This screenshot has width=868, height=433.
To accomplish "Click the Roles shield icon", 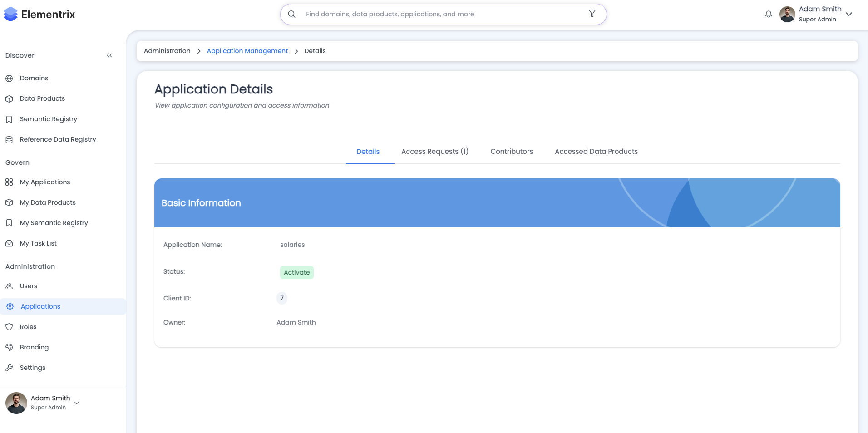I will 9,327.
